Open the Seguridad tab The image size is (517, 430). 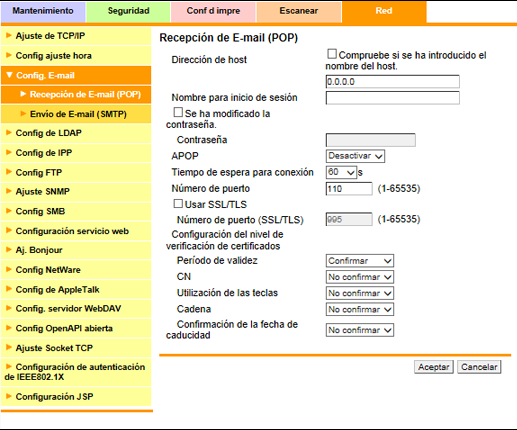128,11
